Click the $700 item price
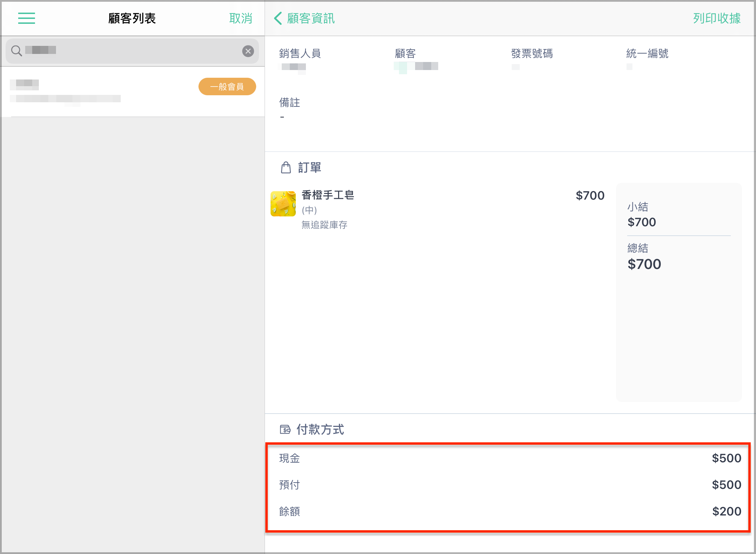The image size is (756, 554). tap(590, 195)
